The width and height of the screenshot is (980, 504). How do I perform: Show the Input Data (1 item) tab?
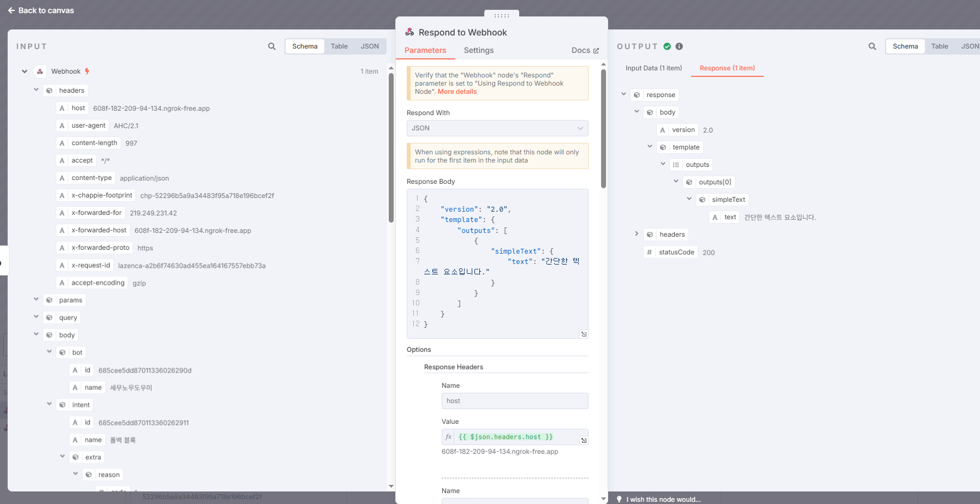654,68
